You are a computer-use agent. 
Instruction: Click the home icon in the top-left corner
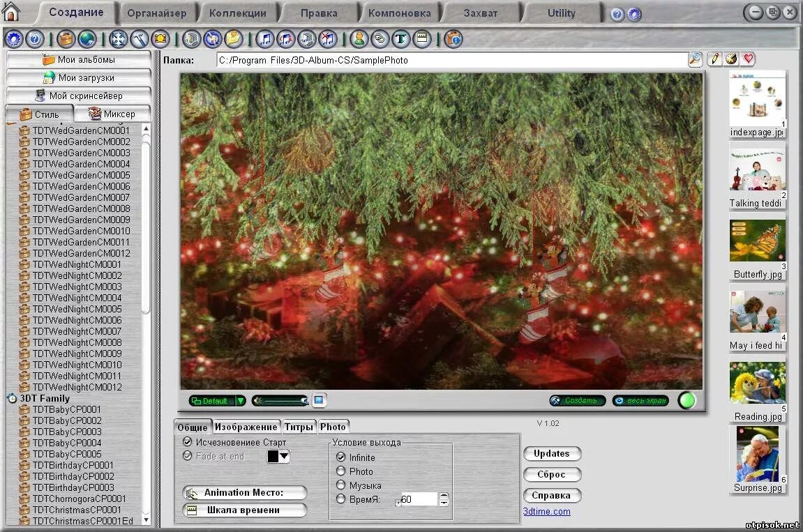(10, 11)
